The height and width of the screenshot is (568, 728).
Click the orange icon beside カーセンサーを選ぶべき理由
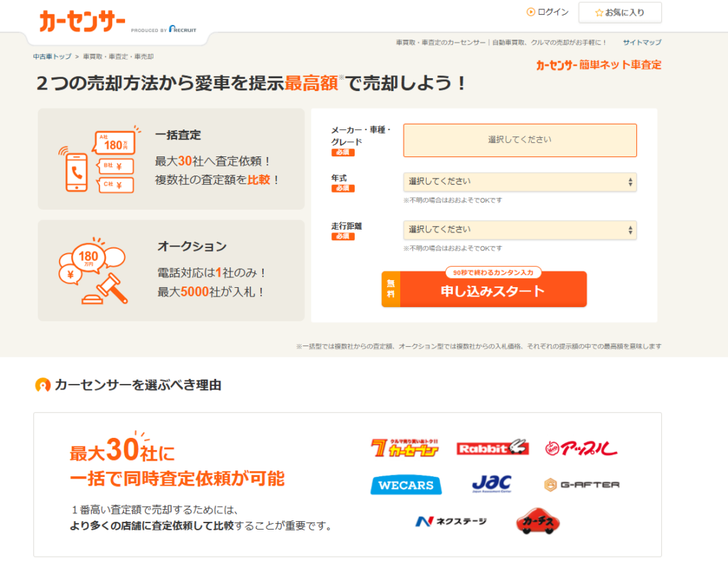click(43, 385)
